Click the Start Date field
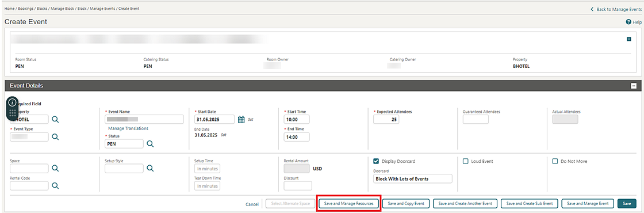 point(215,119)
